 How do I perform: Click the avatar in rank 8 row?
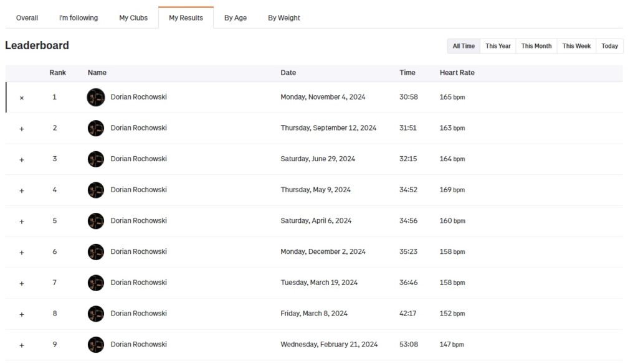(x=95, y=314)
